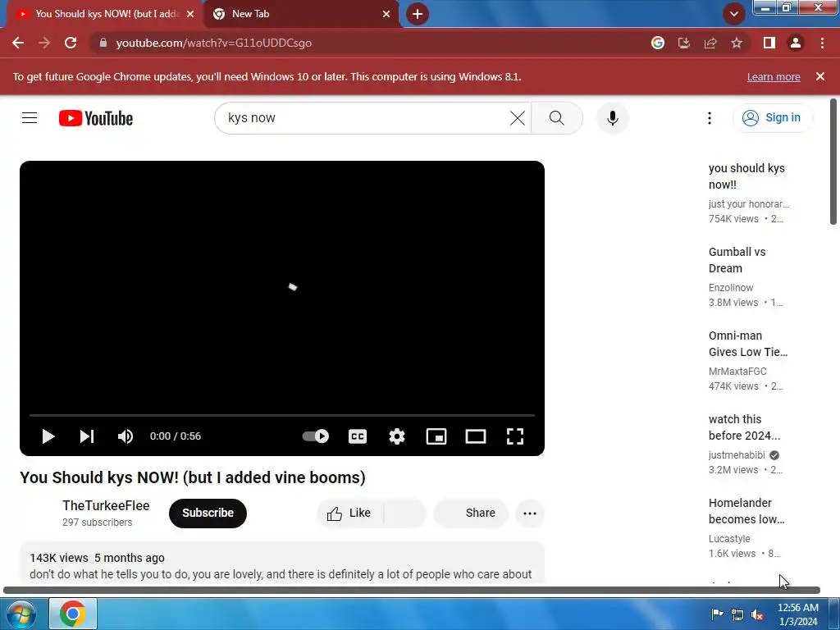Toggle the Chrome side panel

pos(769,43)
